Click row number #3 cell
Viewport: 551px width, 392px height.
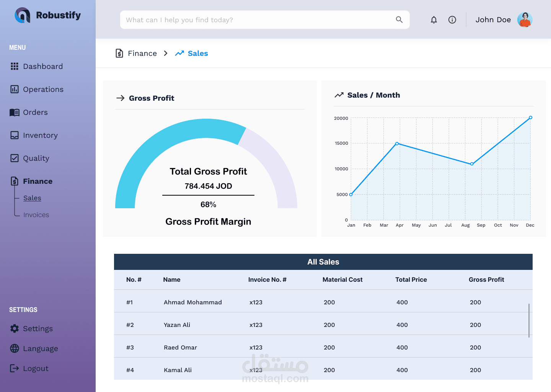[x=130, y=347]
